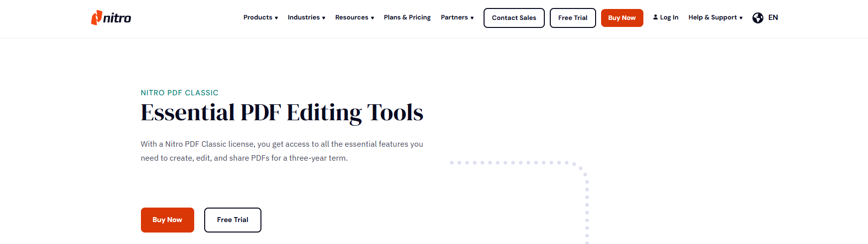The height and width of the screenshot is (244, 868).
Task: Click the Essential PDF Editing Tools heading
Action: coord(282,113)
